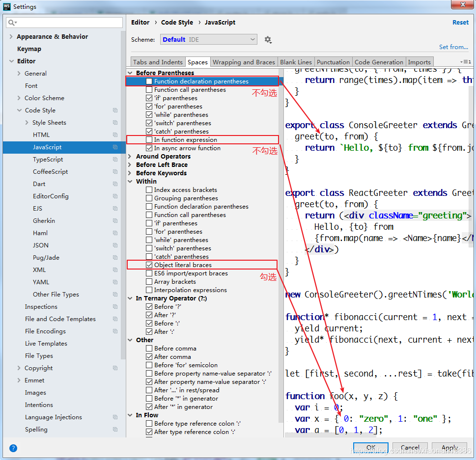Click the Apply button
The height and width of the screenshot is (460, 476).
click(449, 448)
